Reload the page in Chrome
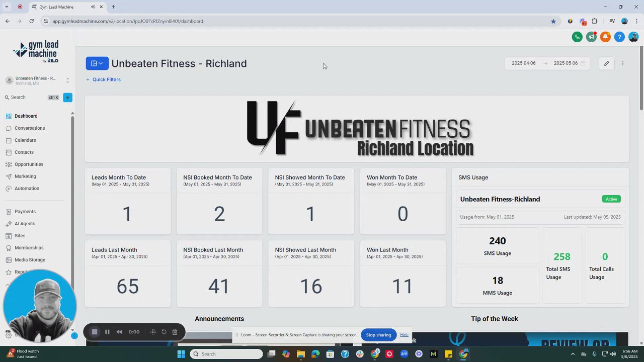Viewport: 644px width, 362px height. point(31,21)
